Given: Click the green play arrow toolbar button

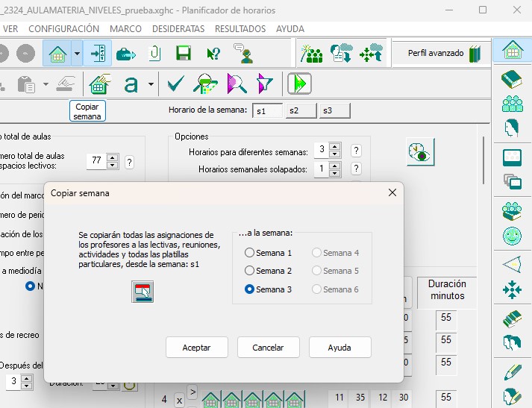Looking at the screenshot, I should pyautogui.click(x=299, y=83).
